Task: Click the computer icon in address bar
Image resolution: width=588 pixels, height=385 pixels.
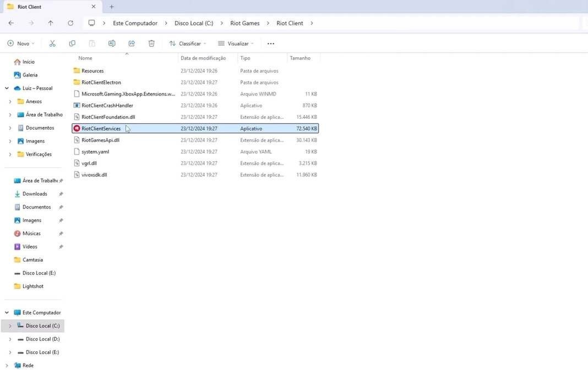Action: pyautogui.click(x=91, y=23)
